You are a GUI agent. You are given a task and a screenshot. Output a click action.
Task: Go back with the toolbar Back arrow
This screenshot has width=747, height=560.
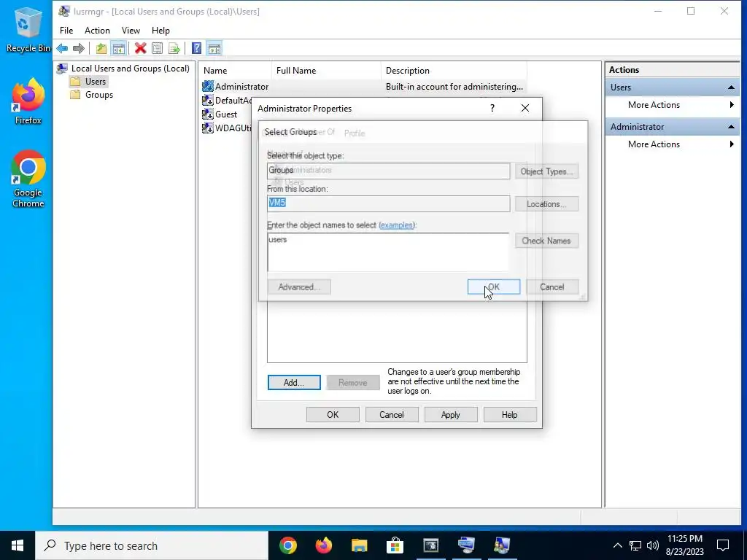tap(62, 48)
